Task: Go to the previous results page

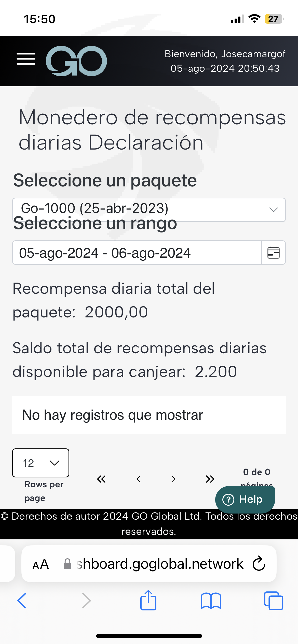Action: (139, 479)
